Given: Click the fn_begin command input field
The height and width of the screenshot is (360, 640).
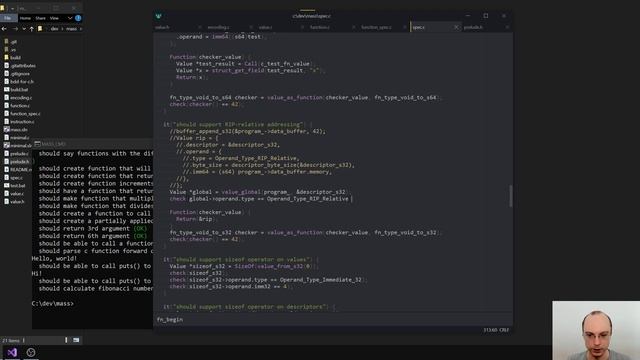Looking at the screenshot, I should pyautogui.click(x=333, y=320).
